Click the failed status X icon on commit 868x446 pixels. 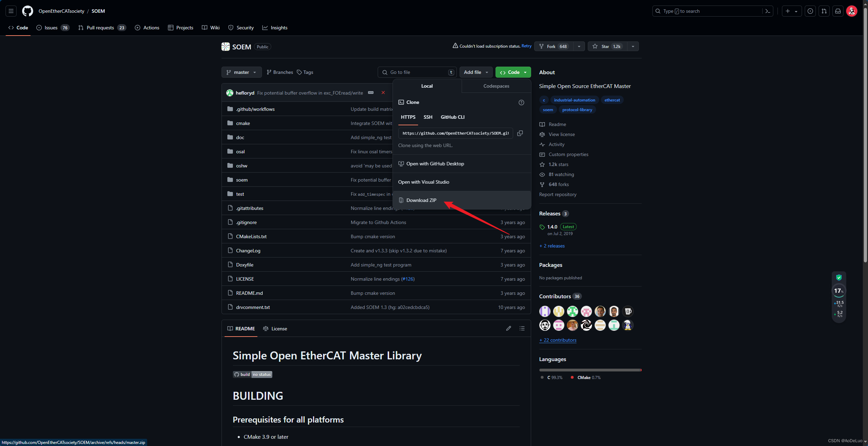coord(383,93)
